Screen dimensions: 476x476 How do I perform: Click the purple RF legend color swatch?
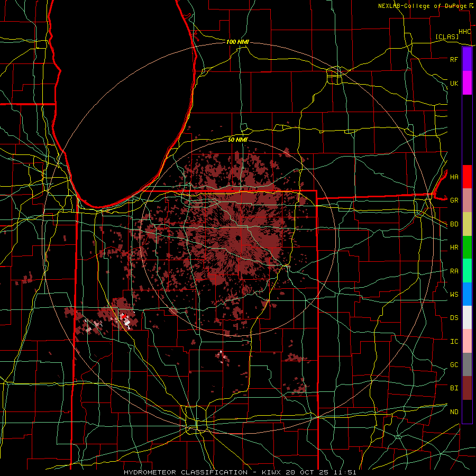click(467, 59)
